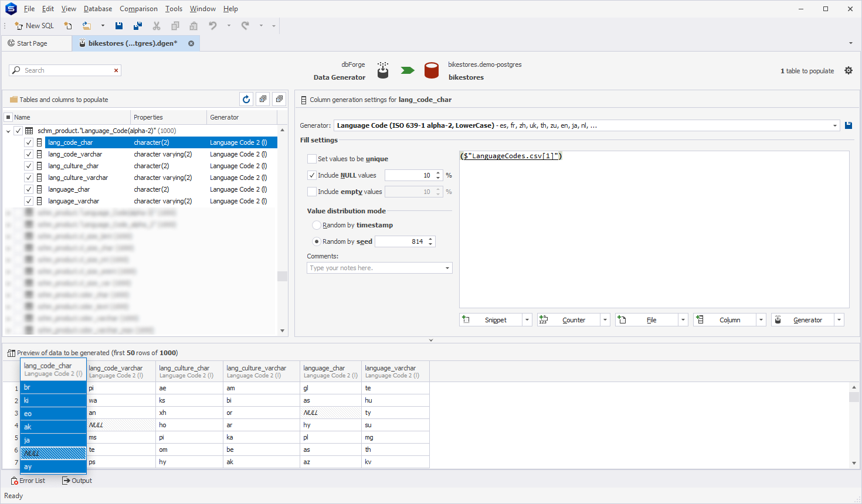Click the Save toolbar icon
This screenshot has height=504, width=862.
coord(119,26)
